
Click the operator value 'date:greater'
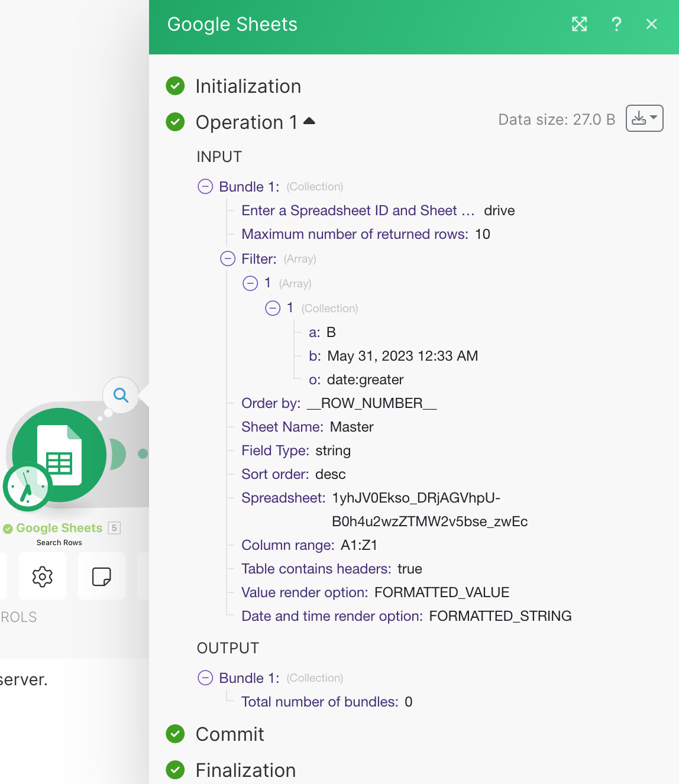365,380
